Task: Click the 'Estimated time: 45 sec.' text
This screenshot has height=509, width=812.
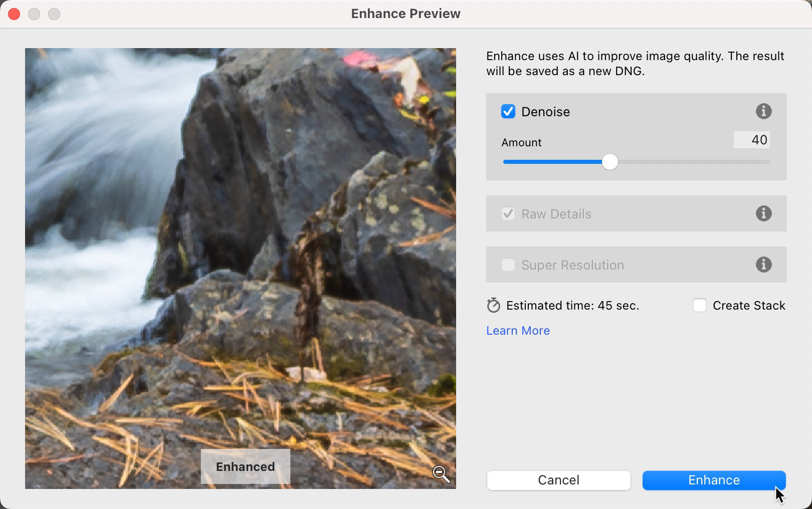Action: pyautogui.click(x=572, y=306)
